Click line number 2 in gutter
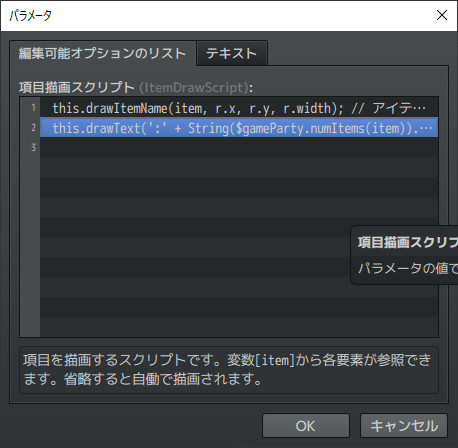Image resolution: width=458 pixels, height=448 pixels. coord(33,128)
